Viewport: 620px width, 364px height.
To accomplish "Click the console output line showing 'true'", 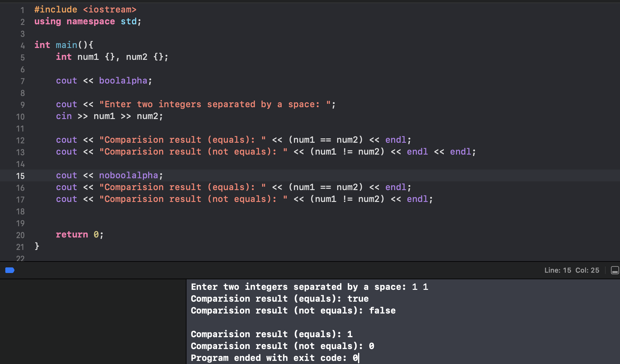I will pos(279,299).
